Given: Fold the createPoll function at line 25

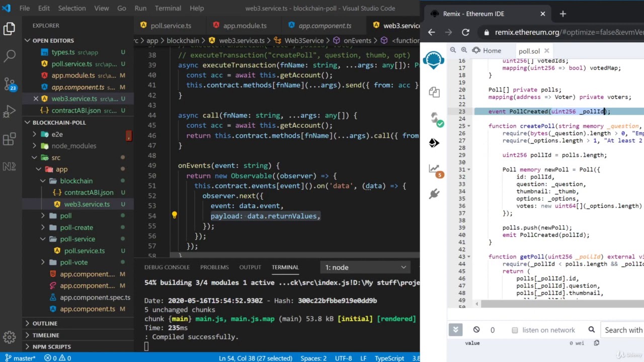Looking at the screenshot, I should pyautogui.click(x=469, y=126).
